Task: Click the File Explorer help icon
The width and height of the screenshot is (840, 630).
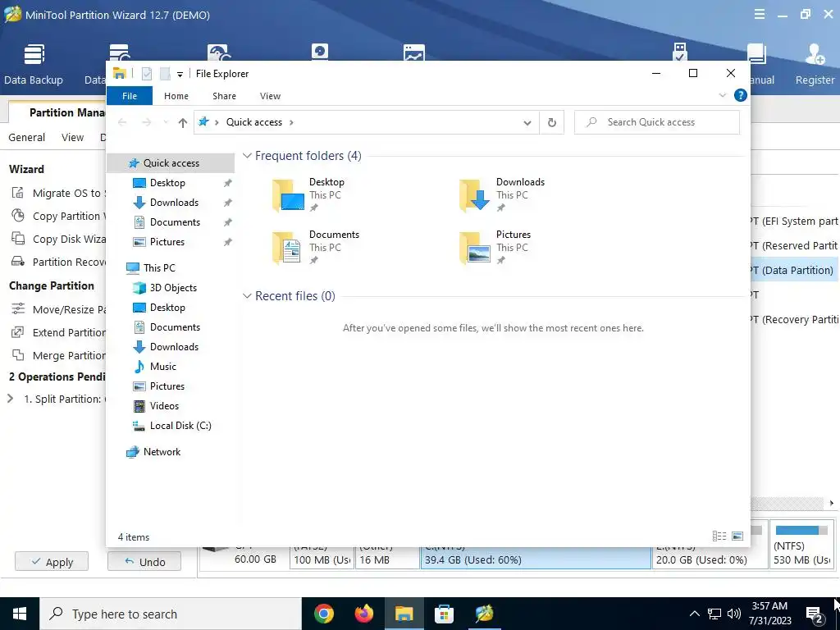Action: coord(741,95)
